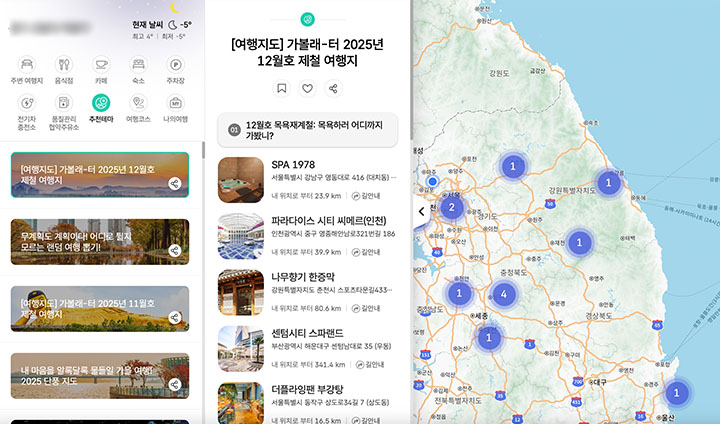Select the marker 1 near 천안
The height and width of the screenshot is (424, 720).
click(x=459, y=293)
